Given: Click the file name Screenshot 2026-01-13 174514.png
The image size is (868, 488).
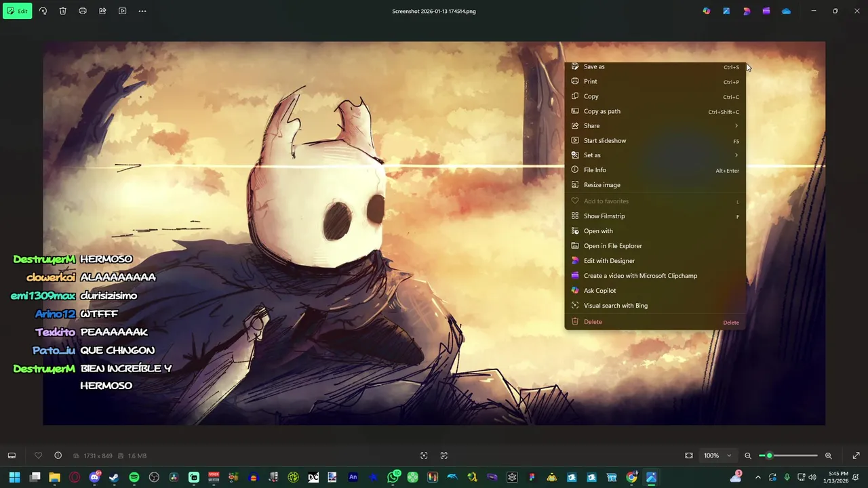Looking at the screenshot, I should 434,11.
